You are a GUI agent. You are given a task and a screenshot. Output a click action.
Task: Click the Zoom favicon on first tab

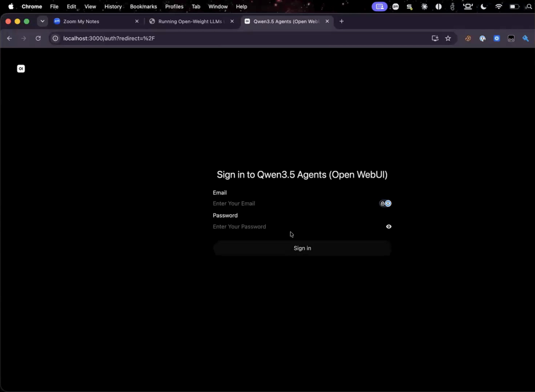57,21
